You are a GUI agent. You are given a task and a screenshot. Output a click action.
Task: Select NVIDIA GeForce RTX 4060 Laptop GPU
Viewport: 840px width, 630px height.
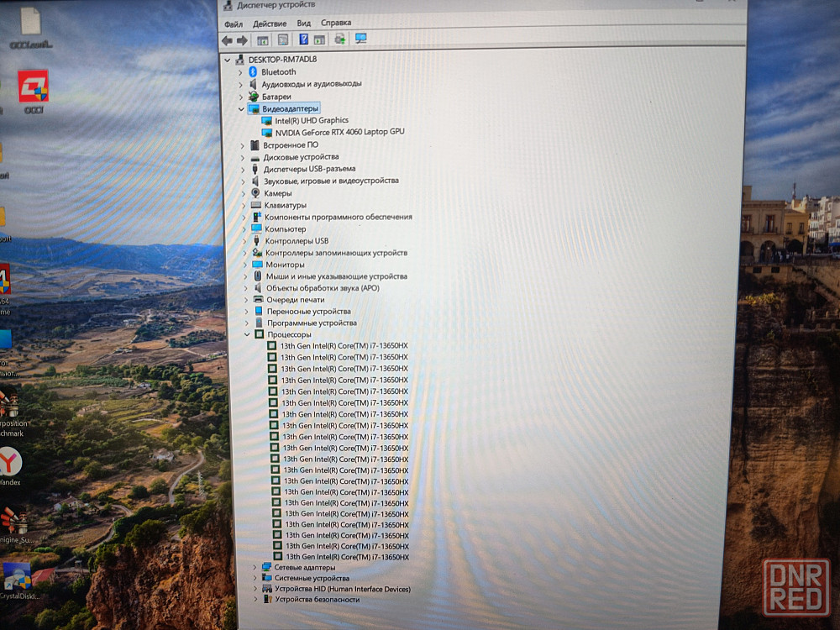tap(339, 132)
